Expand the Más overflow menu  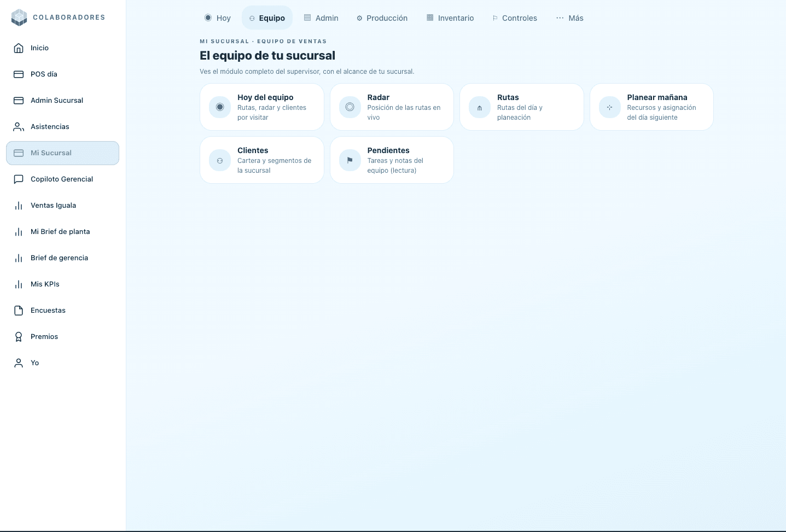point(570,18)
